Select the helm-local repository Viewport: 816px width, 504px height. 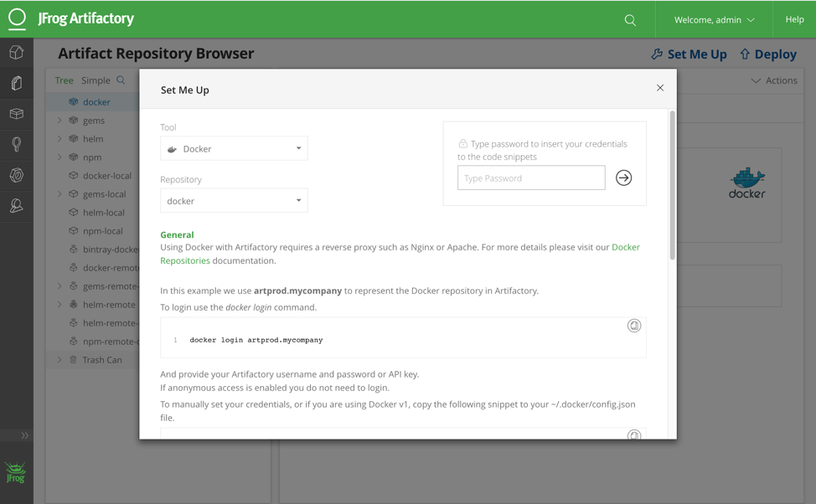(x=104, y=213)
